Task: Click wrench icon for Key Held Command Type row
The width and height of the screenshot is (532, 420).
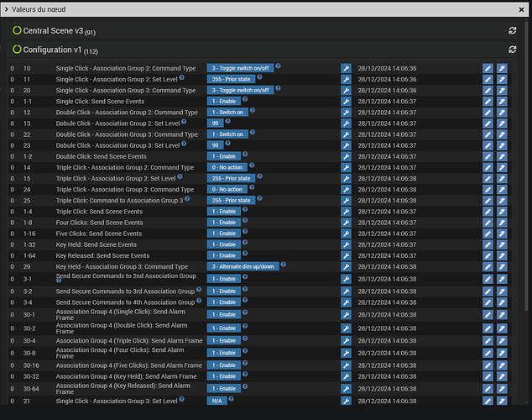Action: pyautogui.click(x=346, y=266)
